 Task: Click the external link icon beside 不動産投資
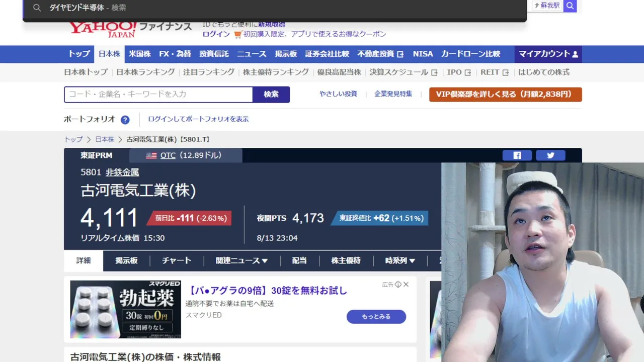pyautogui.click(x=400, y=54)
